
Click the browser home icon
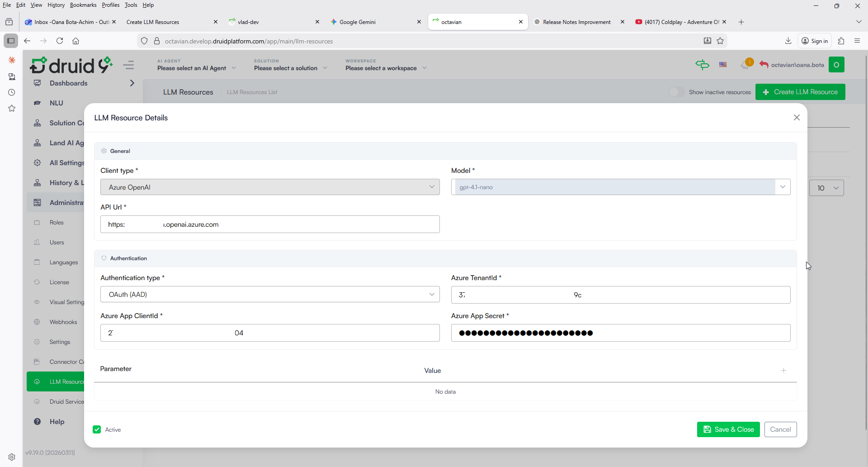pyautogui.click(x=76, y=41)
